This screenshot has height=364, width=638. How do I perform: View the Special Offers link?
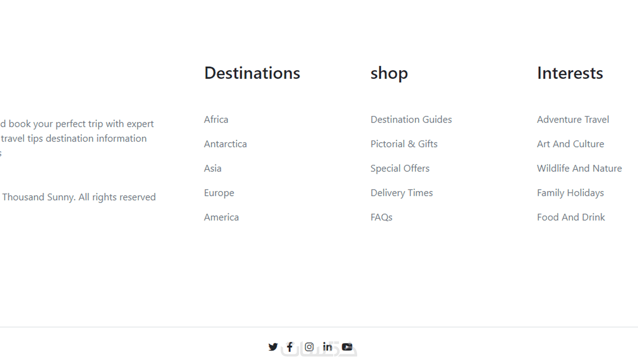(400, 168)
